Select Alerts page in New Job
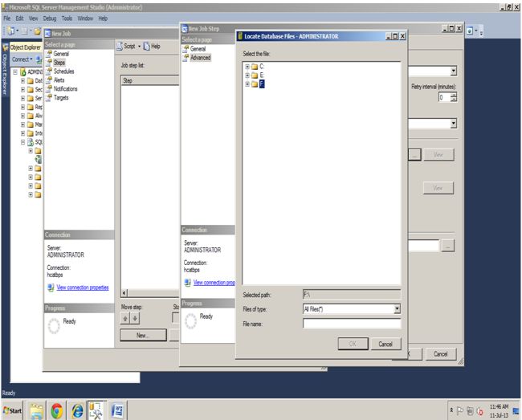522x420 pixels. pos(59,80)
